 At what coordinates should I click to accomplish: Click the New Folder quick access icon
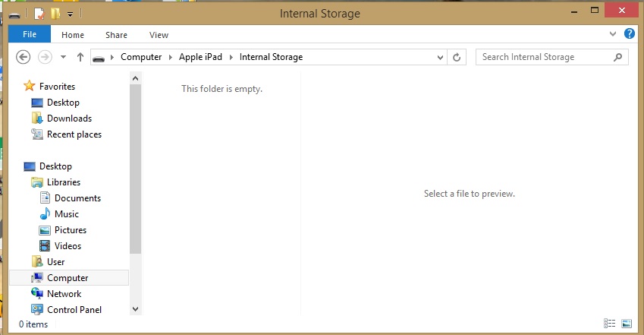[55, 14]
